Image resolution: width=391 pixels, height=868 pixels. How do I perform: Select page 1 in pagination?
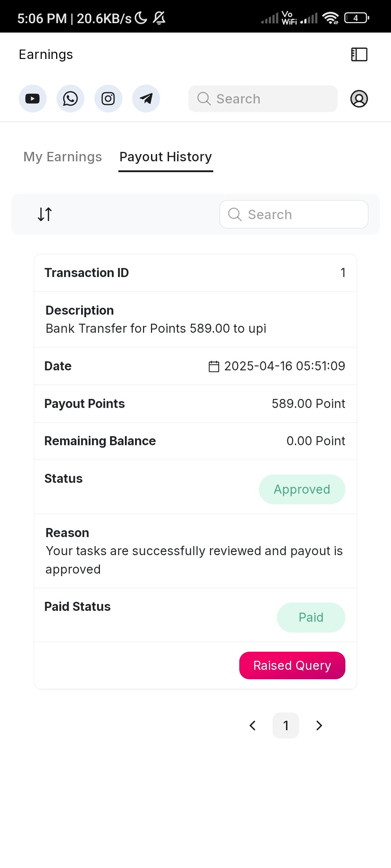click(286, 726)
